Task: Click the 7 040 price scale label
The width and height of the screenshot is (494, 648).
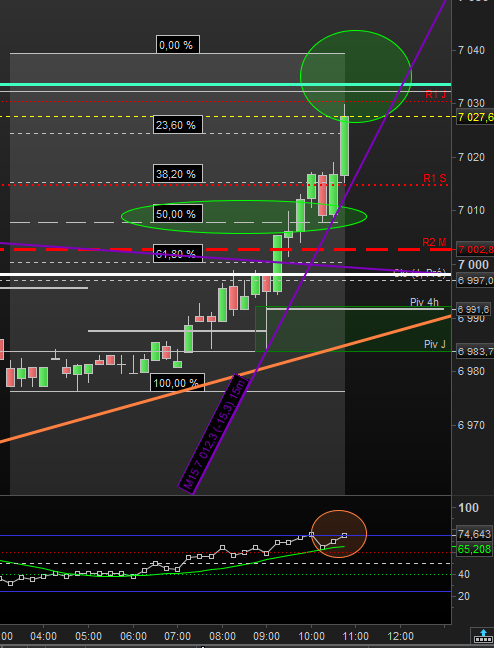Action: tap(471, 50)
